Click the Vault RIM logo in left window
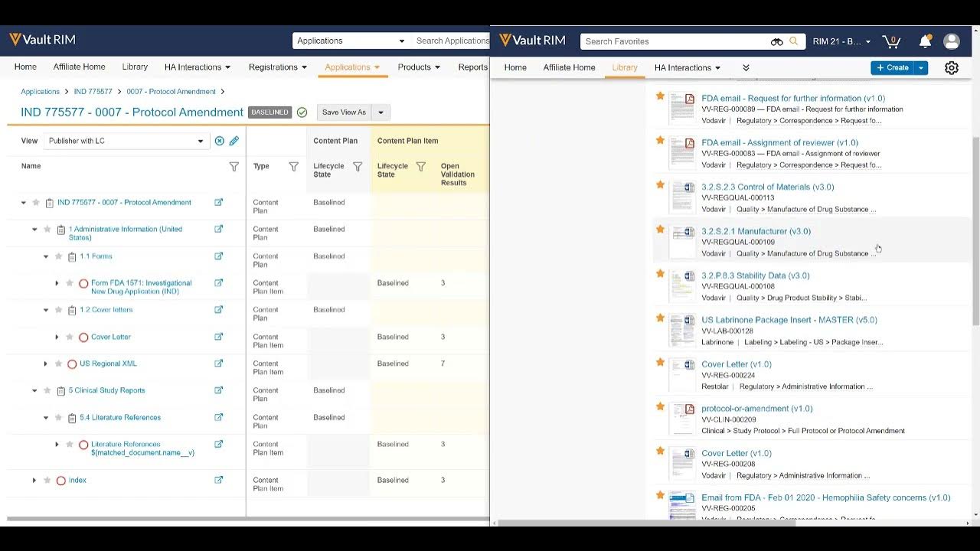The height and width of the screenshot is (551, 980). 43,40
